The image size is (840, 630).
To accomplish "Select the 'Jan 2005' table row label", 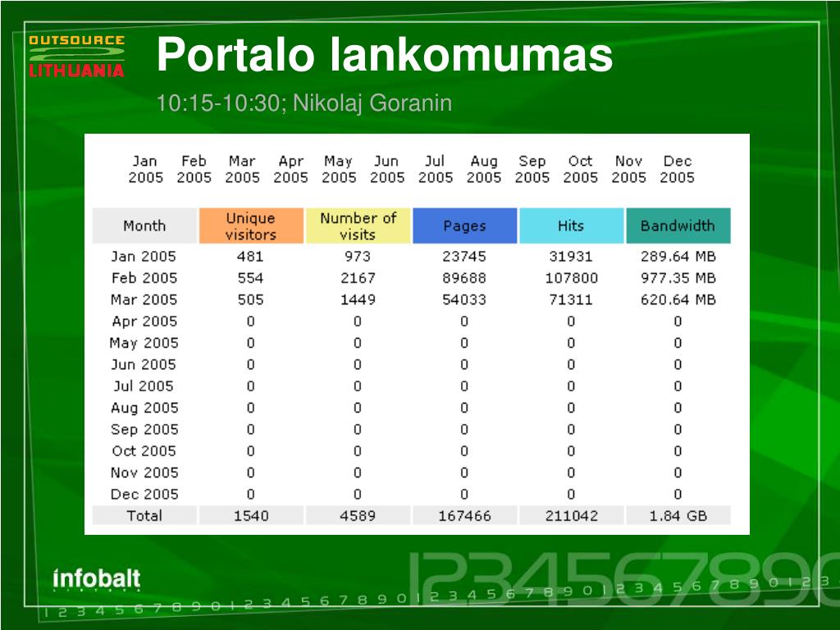I will tap(144, 257).
